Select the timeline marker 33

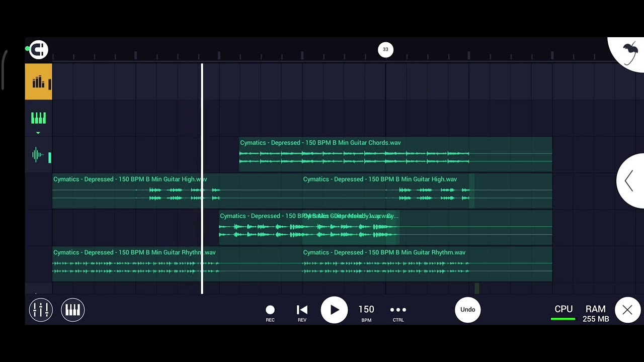[385, 49]
